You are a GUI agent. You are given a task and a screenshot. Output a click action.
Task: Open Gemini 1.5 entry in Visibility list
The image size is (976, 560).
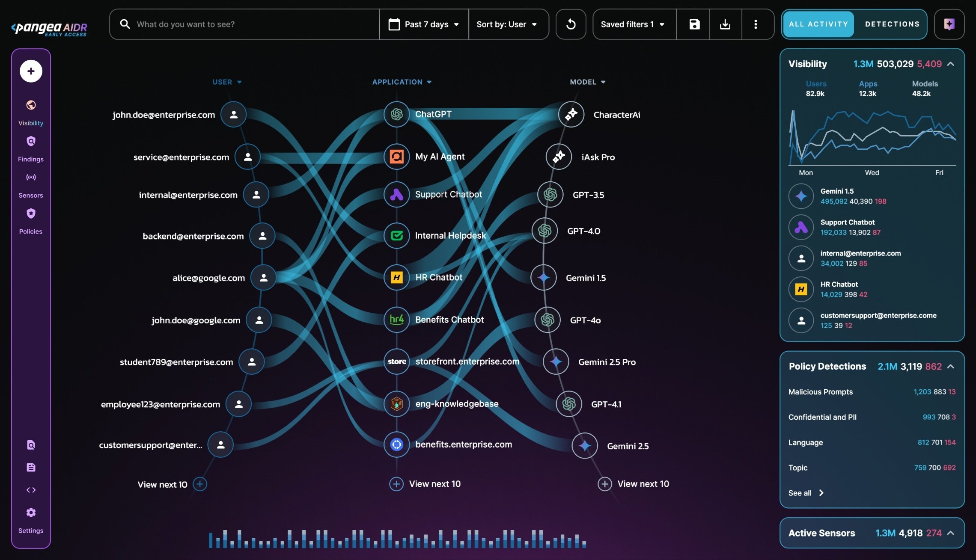click(872, 196)
